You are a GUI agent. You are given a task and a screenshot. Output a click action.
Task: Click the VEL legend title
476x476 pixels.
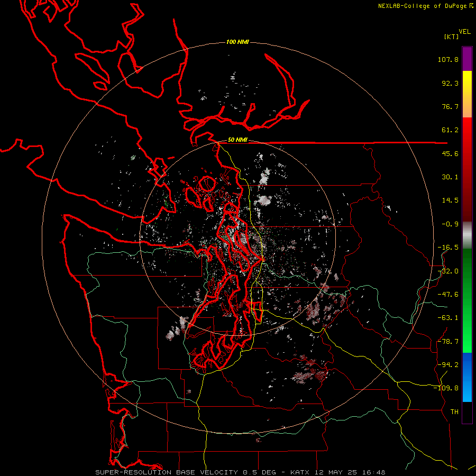coord(464,32)
